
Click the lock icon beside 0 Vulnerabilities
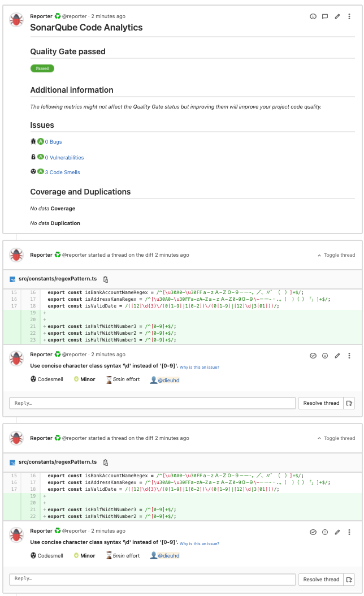(33, 157)
